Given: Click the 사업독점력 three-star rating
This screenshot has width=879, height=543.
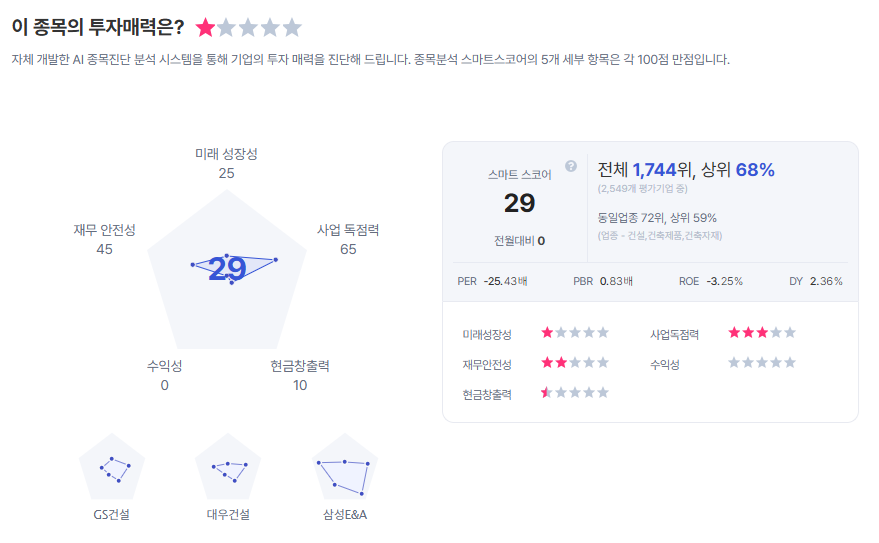Looking at the screenshot, I should 762,333.
